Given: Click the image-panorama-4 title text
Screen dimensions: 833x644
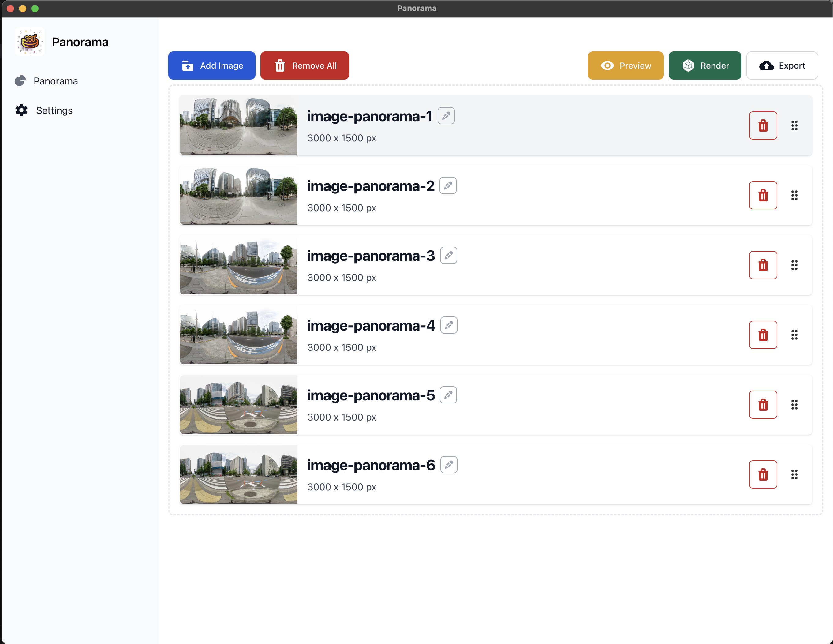Looking at the screenshot, I should pyautogui.click(x=371, y=326).
